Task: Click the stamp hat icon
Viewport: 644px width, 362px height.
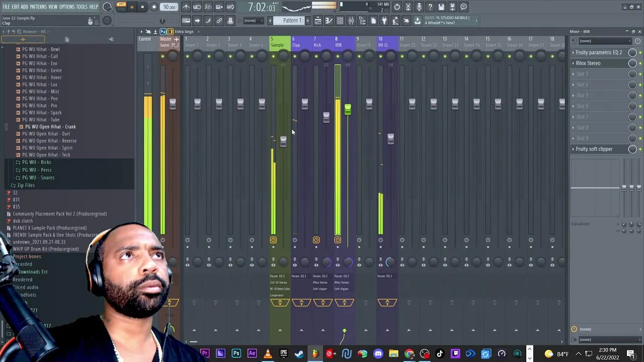Action: [230, 21]
